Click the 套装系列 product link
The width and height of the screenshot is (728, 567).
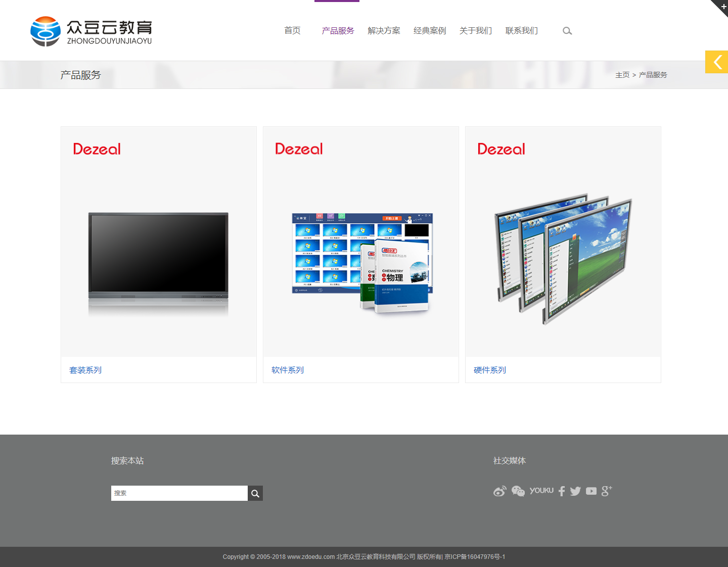click(85, 370)
